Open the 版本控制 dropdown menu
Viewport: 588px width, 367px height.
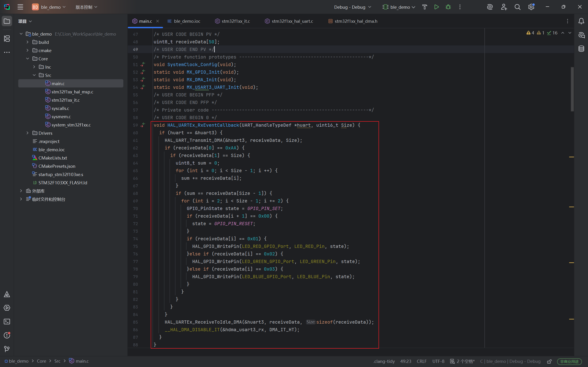coord(86,7)
